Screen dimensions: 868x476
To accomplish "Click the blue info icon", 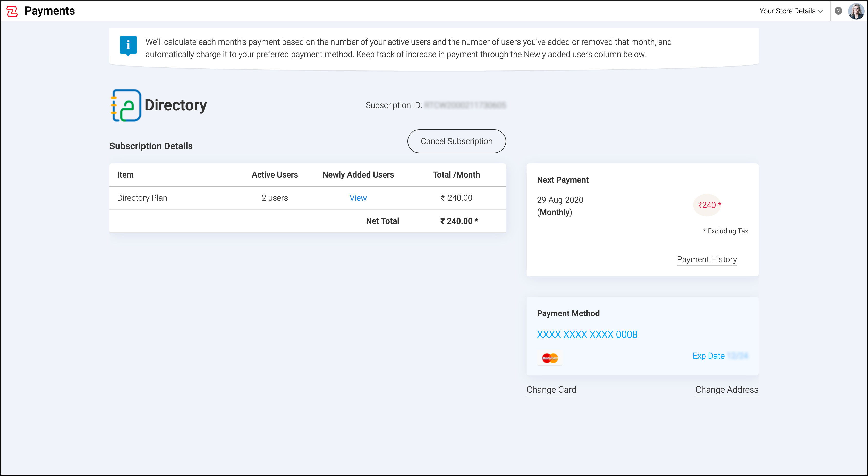I will [128, 46].
